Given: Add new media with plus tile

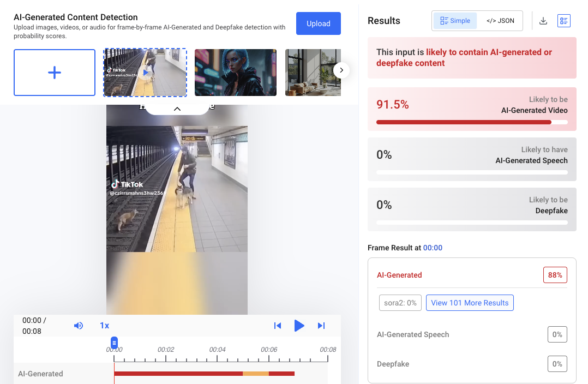Looking at the screenshot, I should [55, 73].
